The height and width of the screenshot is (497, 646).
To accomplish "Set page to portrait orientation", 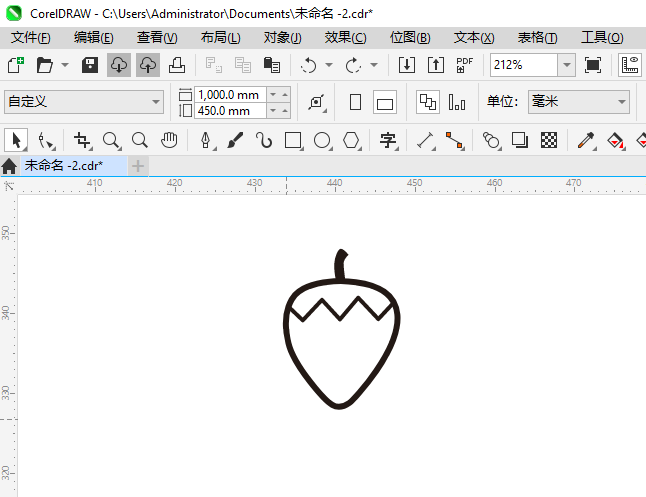I will pos(355,102).
